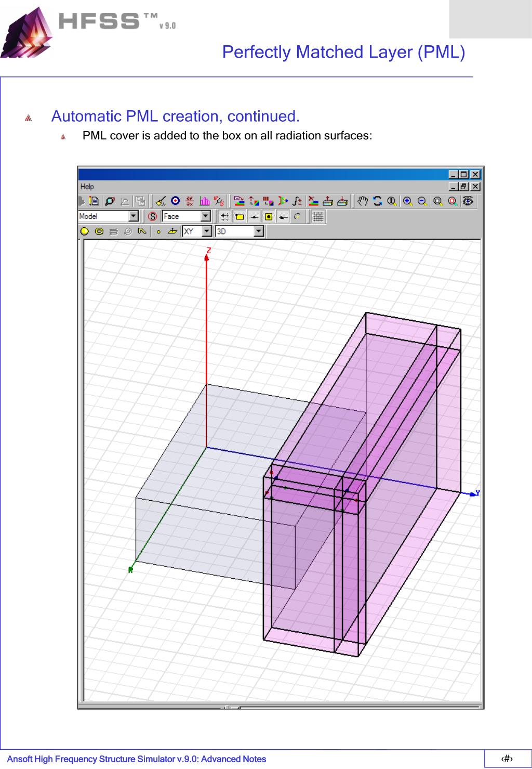Click the Fit Selection red magnifier icon
Image resolution: width=532 pixels, height=769 pixels.
453,201
